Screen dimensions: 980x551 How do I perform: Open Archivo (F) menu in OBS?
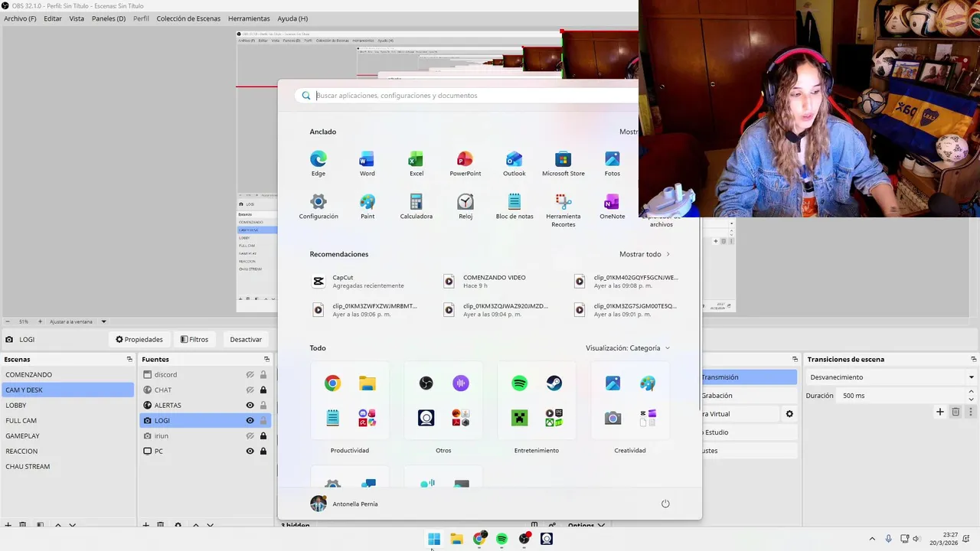point(20,18)
